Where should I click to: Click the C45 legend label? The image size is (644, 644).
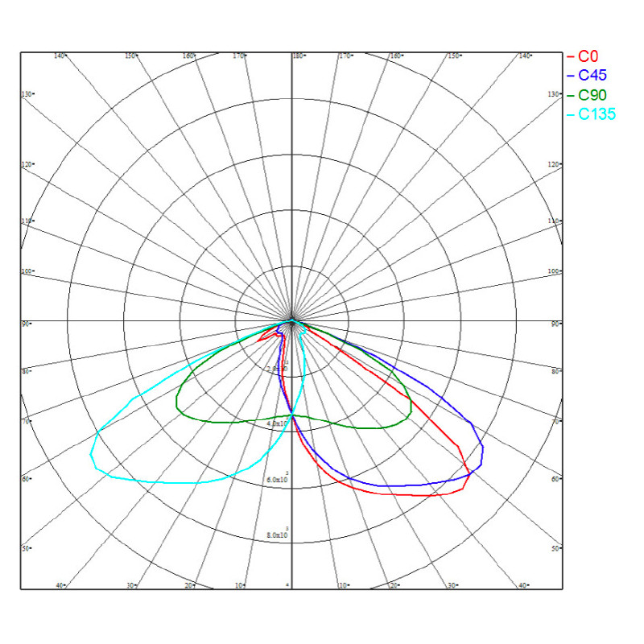click(x=592, y=75)
